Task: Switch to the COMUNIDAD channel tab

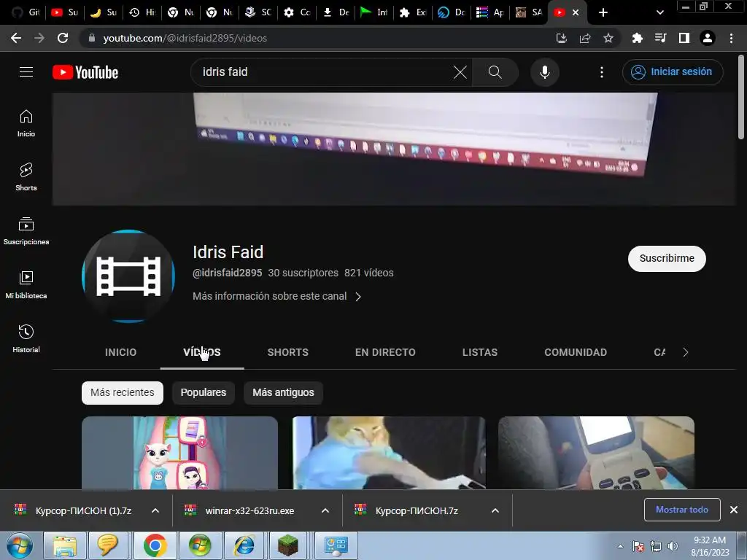Action: tap(576, 352)
